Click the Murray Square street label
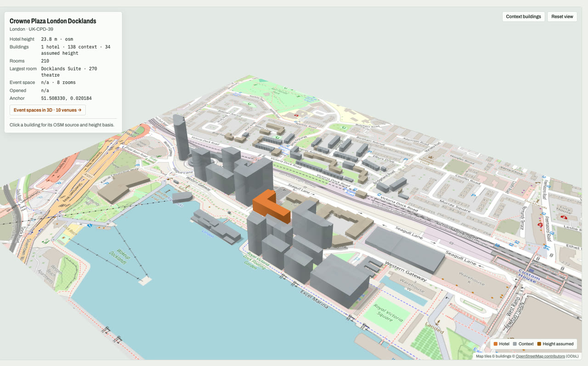588x366 pixels. click(455, 206)
